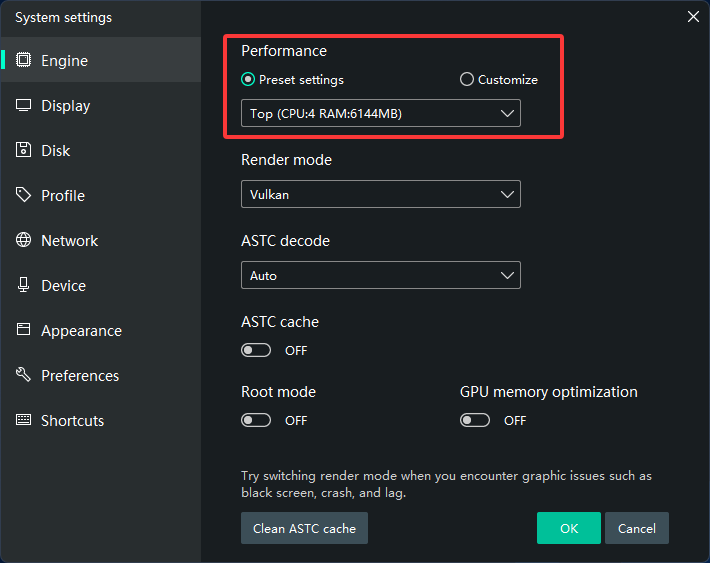Click the Engine chip icon in sidebar
Image resolution: width=710 pixels, height=563 pixels.
23,60
